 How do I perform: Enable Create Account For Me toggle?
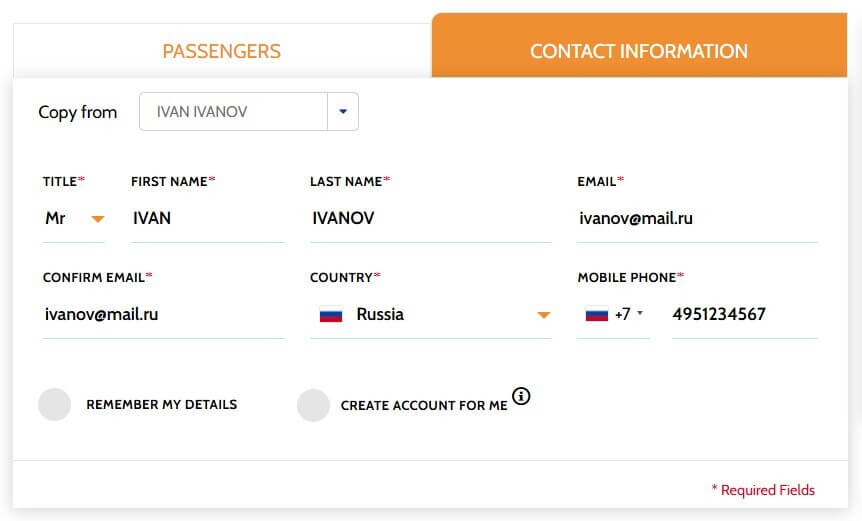pyautogui.click(x=313, y=405)
